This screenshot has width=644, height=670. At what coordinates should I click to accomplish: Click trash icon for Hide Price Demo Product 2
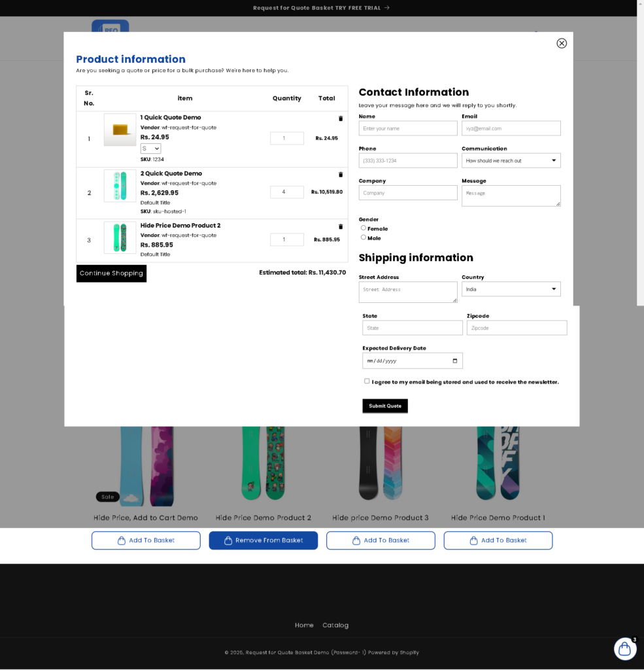340,226
